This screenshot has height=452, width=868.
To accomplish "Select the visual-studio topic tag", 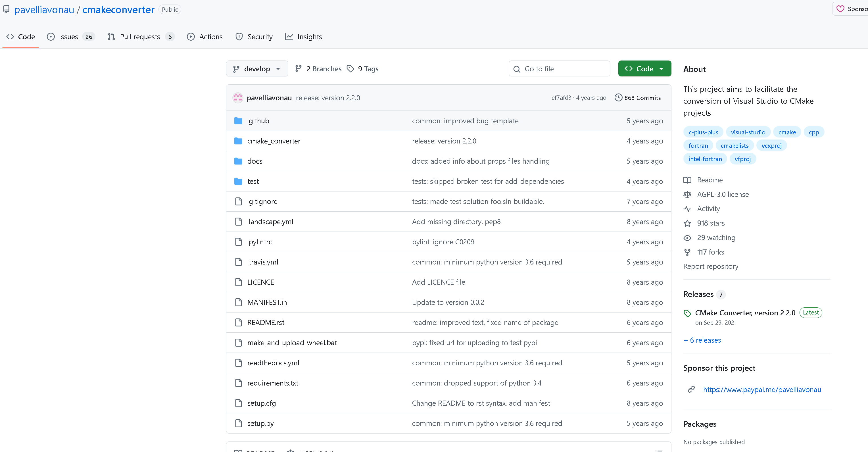I will pyautogui.click(x=748, y=132).
